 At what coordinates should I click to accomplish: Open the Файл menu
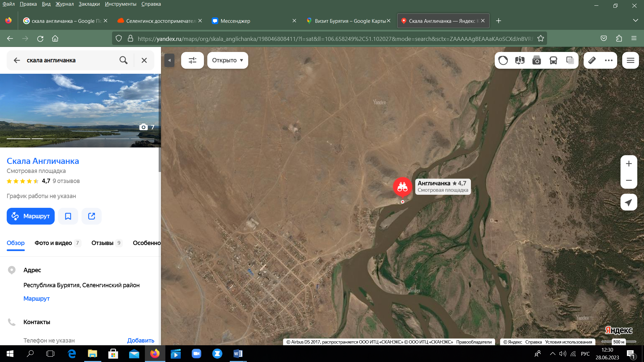click(9, 4)
